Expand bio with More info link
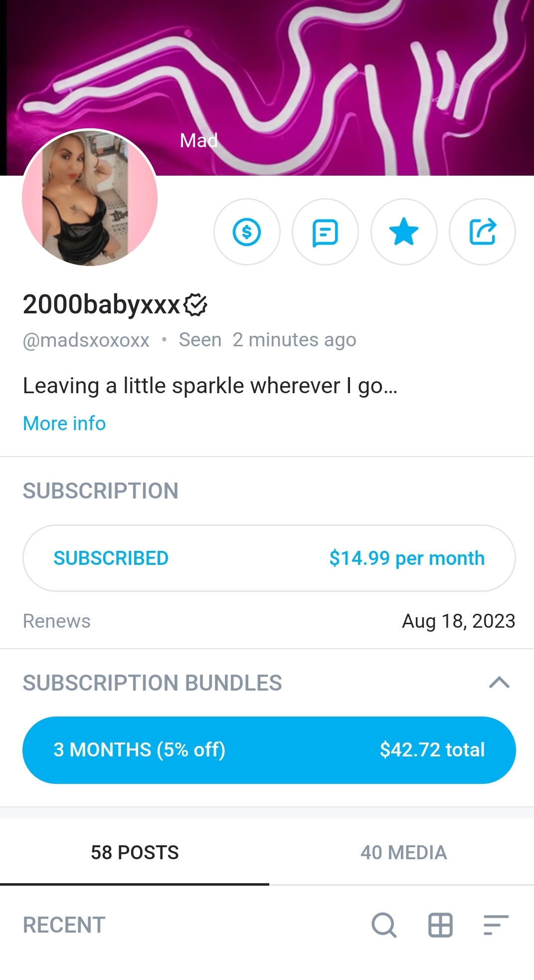The image size is (534, 980). point(64,424)
